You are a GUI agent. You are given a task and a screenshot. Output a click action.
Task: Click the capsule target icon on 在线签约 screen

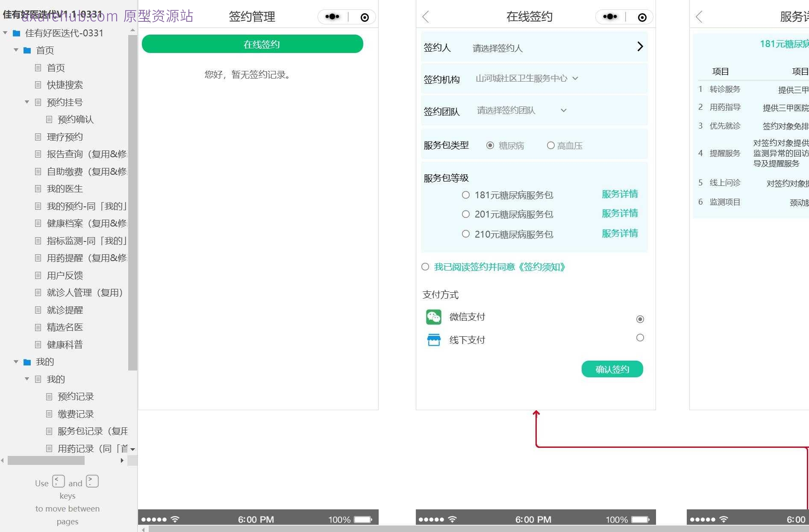(x=641, y=17)
